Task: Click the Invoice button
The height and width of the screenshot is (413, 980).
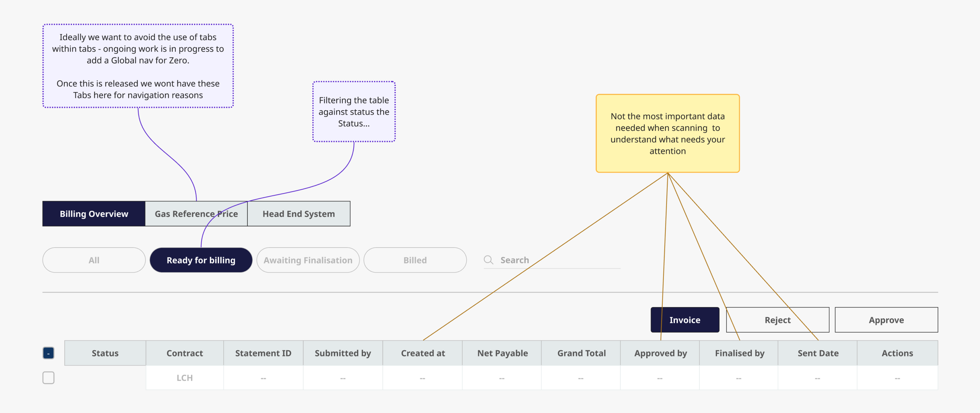Action: coord(685,320)
